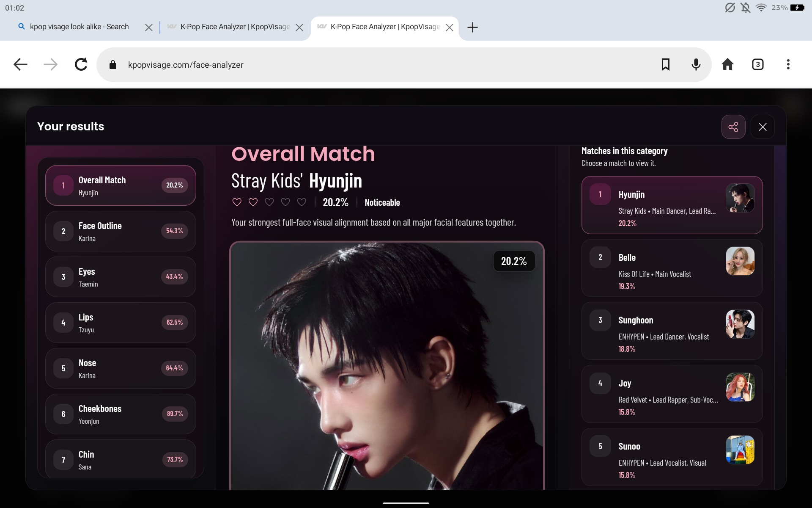The image size is (812, 508).
Task: Go back with the left arrow
Action: (x=20, y=64)
